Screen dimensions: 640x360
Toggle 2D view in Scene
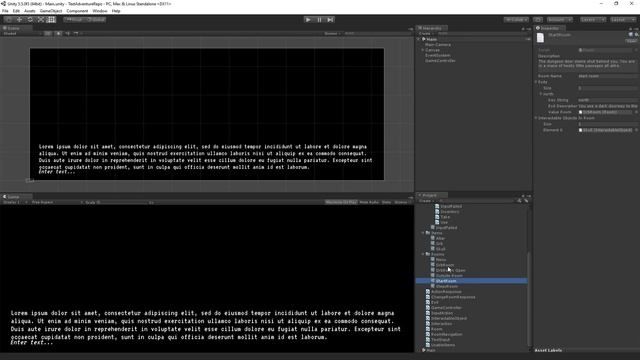(x=48, y=33)
